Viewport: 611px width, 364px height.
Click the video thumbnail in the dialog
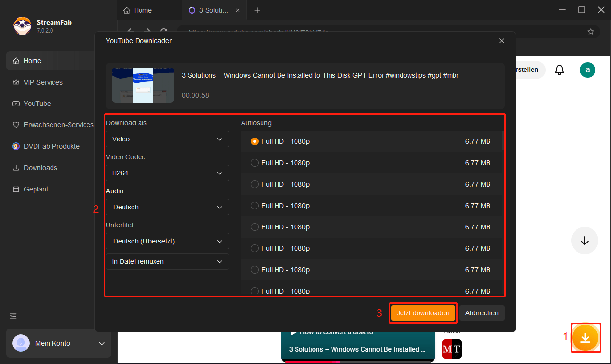click(142, 86)
